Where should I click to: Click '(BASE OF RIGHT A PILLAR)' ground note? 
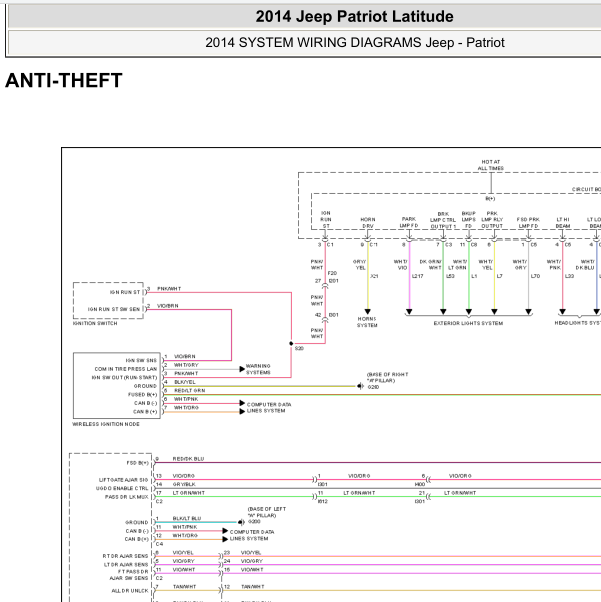(387, 377)
